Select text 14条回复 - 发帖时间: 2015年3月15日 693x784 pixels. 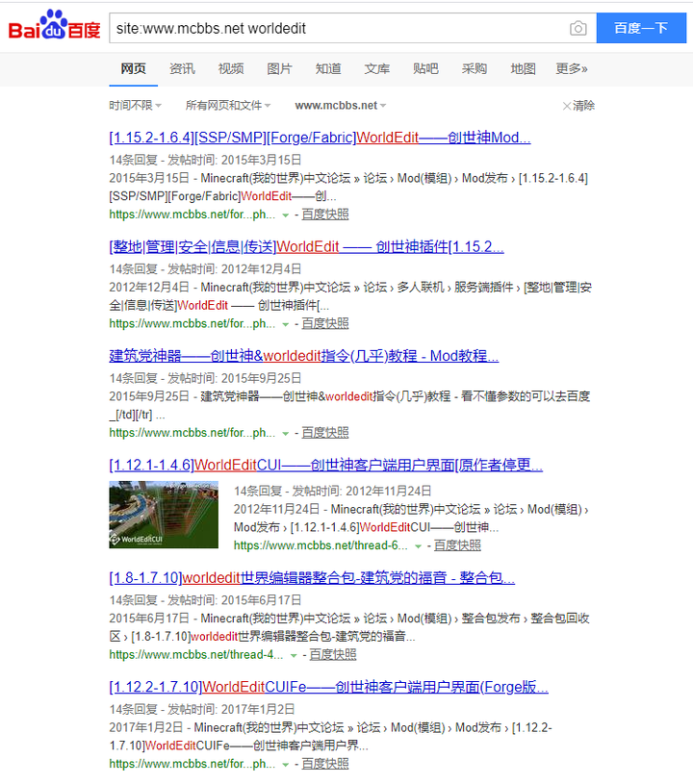click(205, 160)
